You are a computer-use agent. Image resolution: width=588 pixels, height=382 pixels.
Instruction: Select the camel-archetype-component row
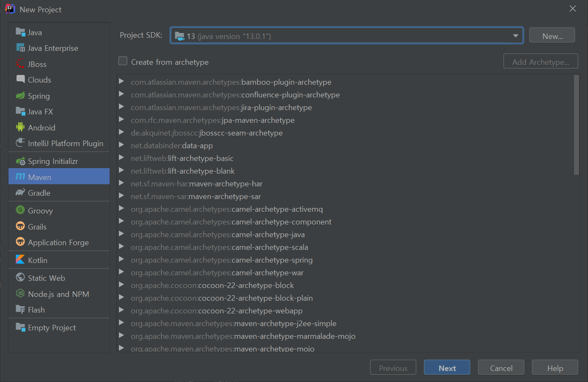point(345,221)
